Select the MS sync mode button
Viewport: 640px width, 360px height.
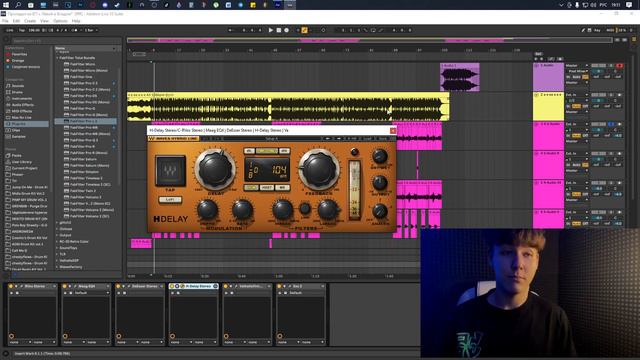click(282, 187)
